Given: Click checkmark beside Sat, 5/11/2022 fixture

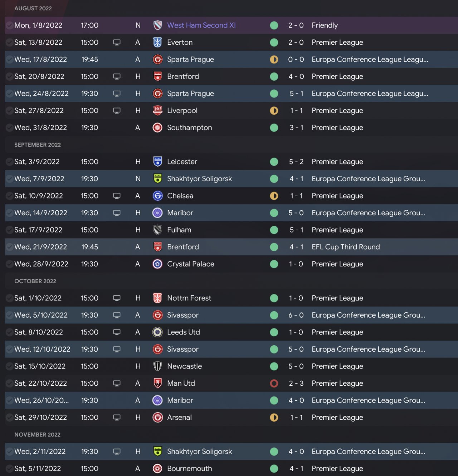Looking at the screenshot, I should pos(10,468).
